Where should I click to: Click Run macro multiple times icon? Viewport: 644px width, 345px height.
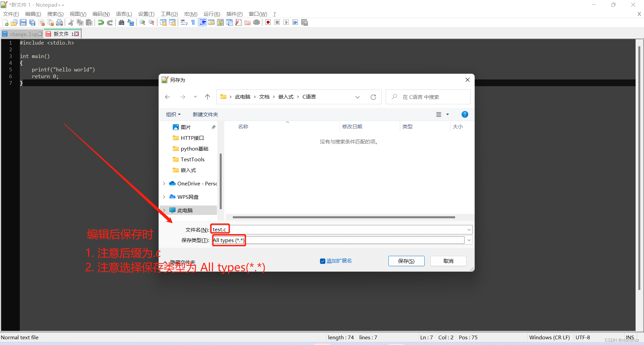click(295, 22)
